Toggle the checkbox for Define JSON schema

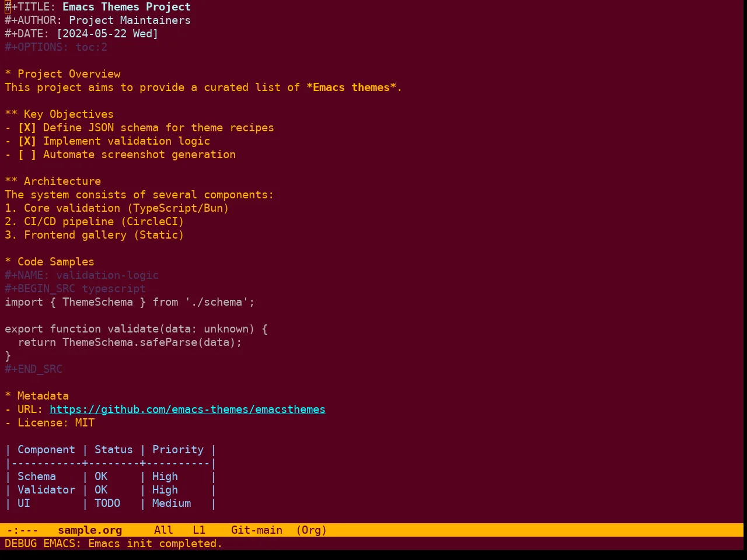pyautogui.click(x=27, y=128)
